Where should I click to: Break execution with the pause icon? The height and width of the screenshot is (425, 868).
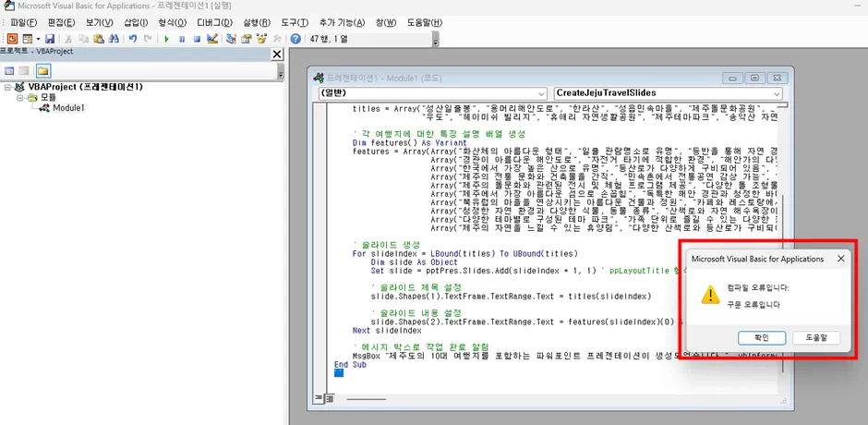click(x=182, y=39)
